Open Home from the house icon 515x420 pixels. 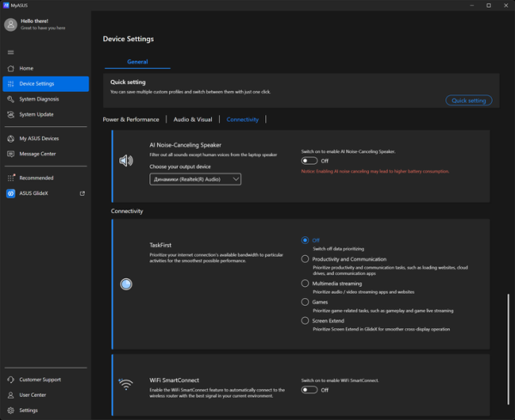pyautogui.click(x=11, y=69)
